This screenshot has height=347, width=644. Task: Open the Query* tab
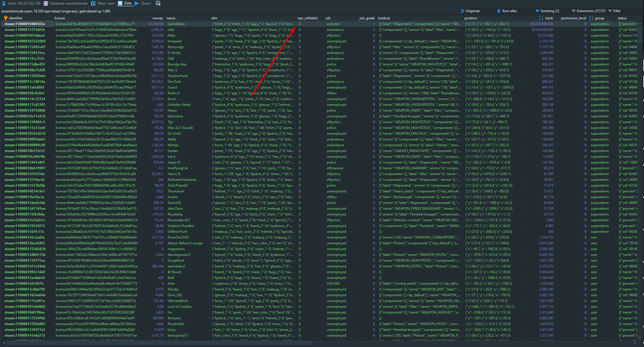coord(146,3)
